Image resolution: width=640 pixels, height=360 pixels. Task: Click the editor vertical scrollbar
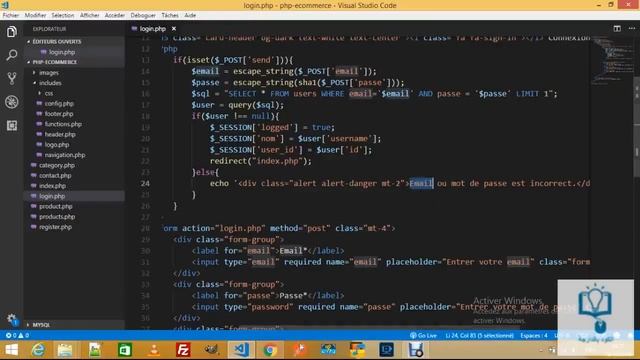click(x=636, y=127)
